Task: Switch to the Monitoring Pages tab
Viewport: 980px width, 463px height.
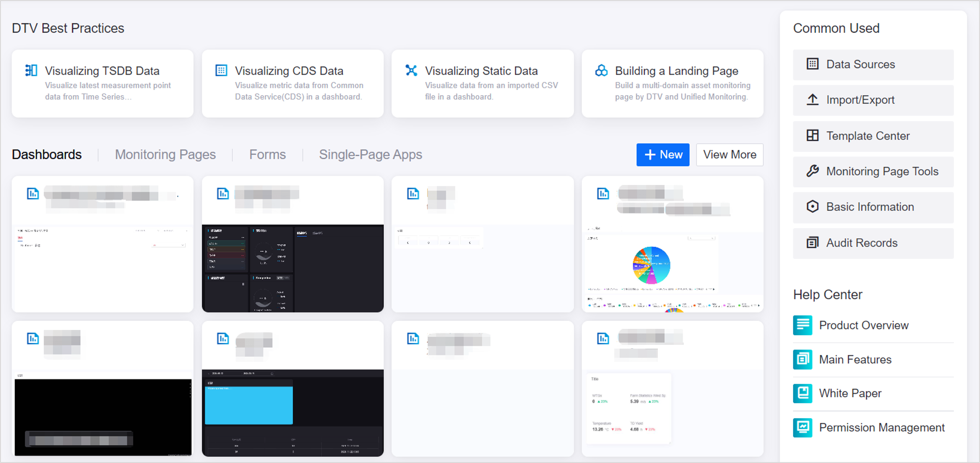Action: tap(165, 154)
